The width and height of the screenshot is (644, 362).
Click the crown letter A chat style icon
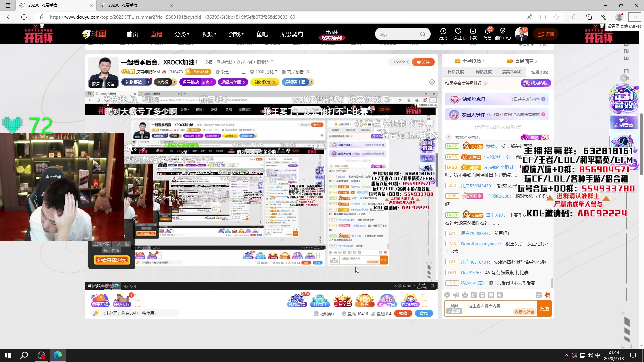click(x=465, y=295)
